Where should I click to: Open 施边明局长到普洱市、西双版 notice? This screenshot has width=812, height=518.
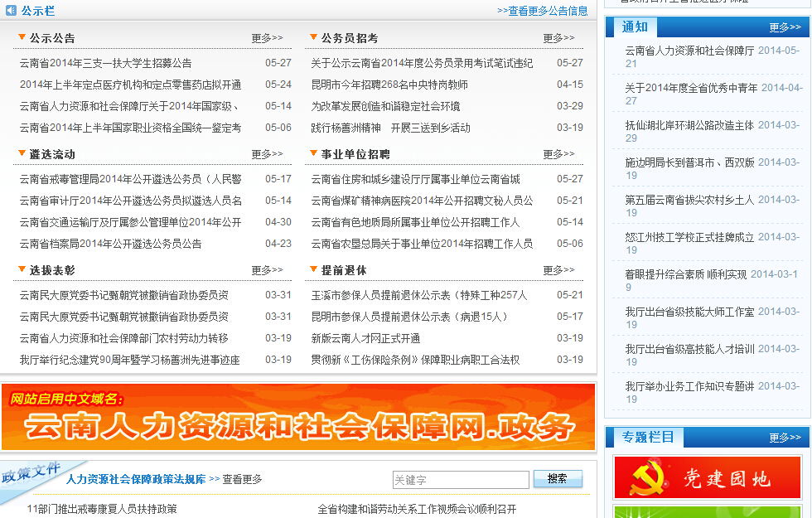(x=689, y=162)
